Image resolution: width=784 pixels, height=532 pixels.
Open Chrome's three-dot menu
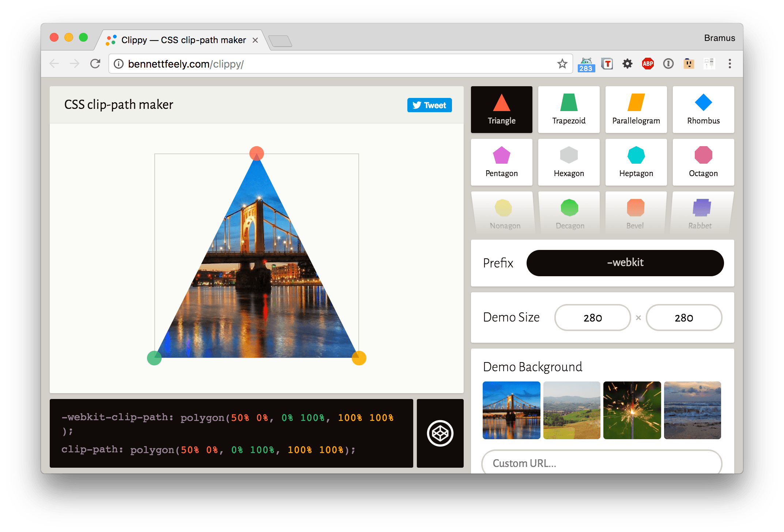pos(730,64)
